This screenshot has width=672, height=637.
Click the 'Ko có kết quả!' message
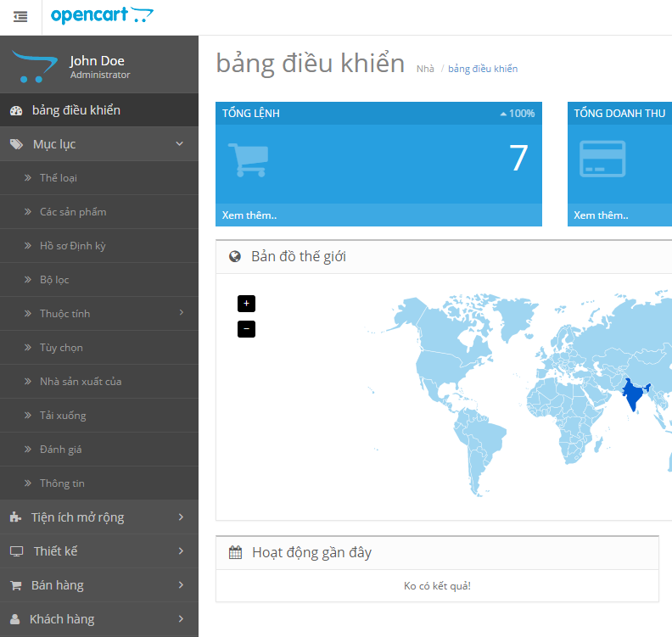pos(437,586)
